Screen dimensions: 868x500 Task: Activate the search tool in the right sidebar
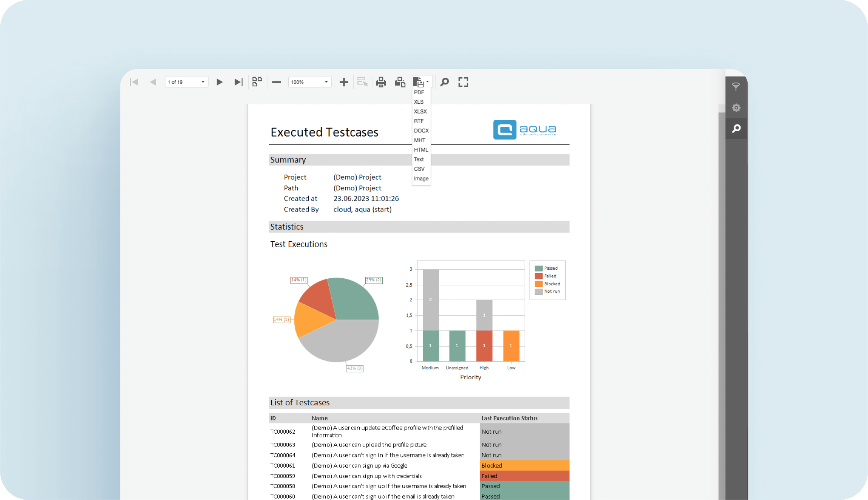tap(736, 129)
